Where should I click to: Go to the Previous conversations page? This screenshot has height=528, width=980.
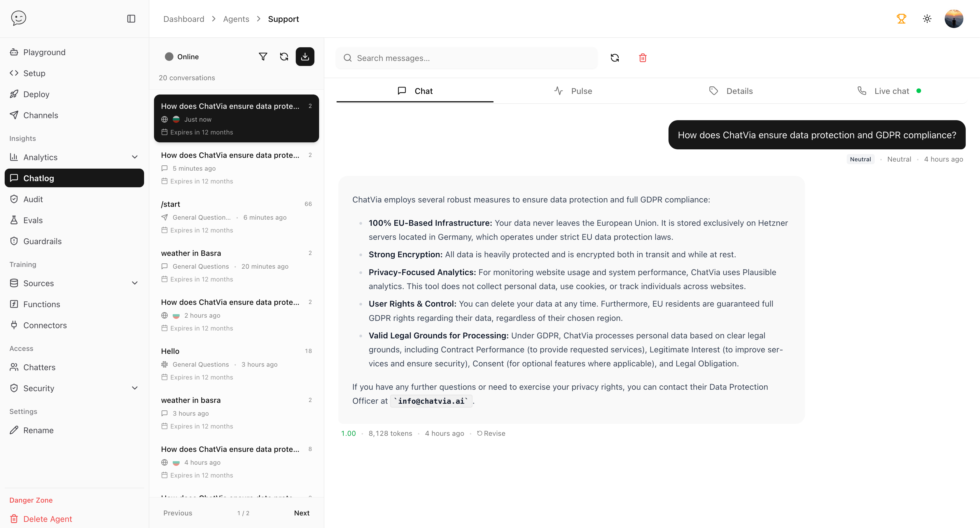178,513
